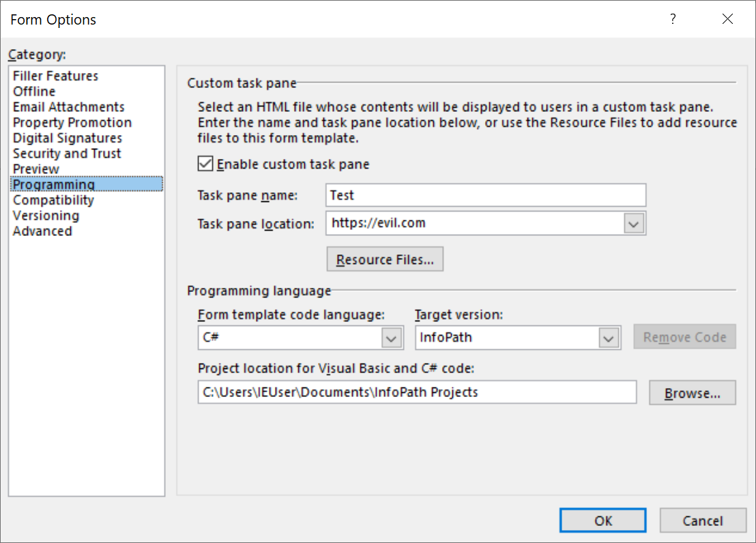This screenshot has height=543, width=756.
Task: Open the dialog help with the question mark
Action: (673, 19)
